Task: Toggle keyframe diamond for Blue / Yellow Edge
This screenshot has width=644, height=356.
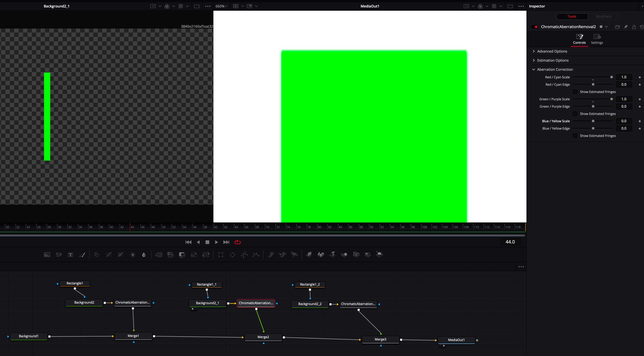Action: [x=640, y=129]
